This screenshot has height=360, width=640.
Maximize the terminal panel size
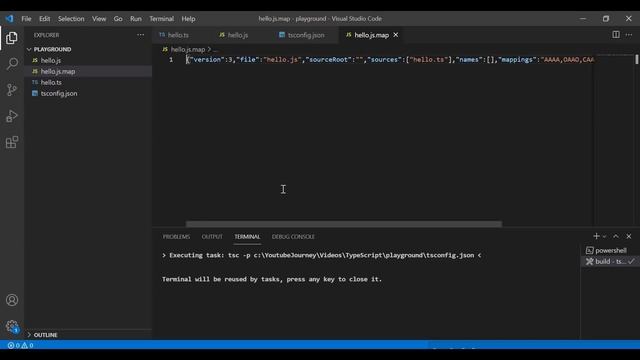[x=616, y=236]
